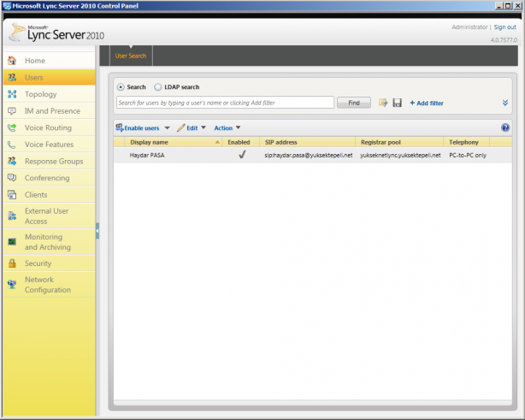Click the Response Groups icon
This screenshot has height=420, width=525.
point(12,161)
